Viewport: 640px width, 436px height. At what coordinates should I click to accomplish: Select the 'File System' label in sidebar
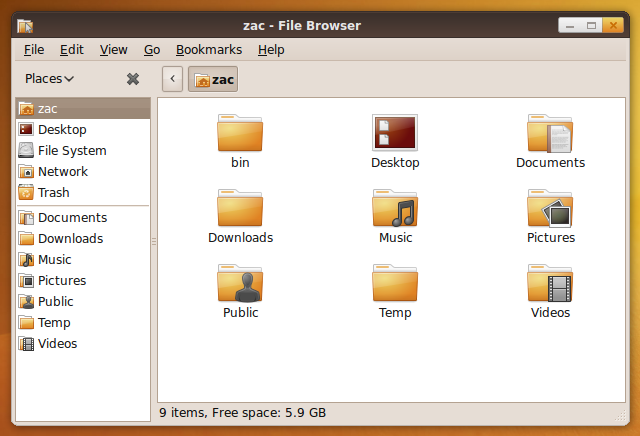coord(72,151)
